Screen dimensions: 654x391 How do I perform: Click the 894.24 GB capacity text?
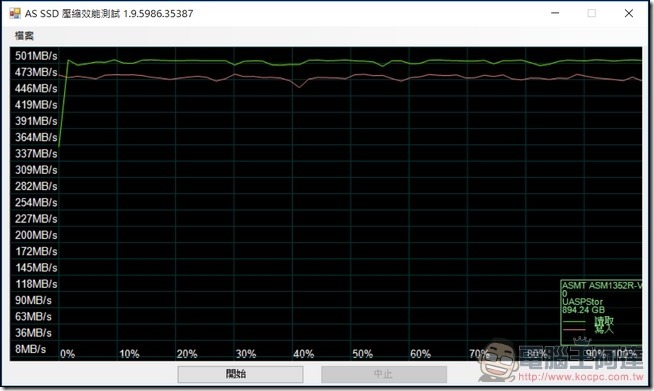tap(583, 310)
